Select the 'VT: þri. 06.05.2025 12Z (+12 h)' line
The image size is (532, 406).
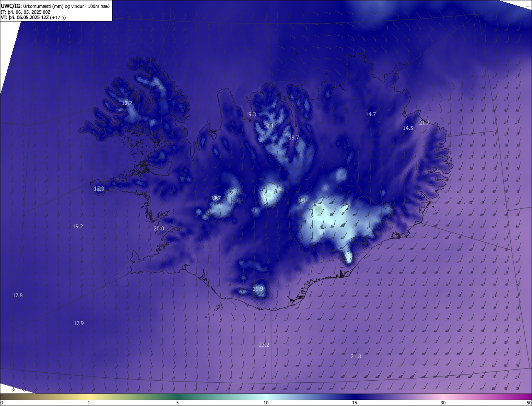33,17
